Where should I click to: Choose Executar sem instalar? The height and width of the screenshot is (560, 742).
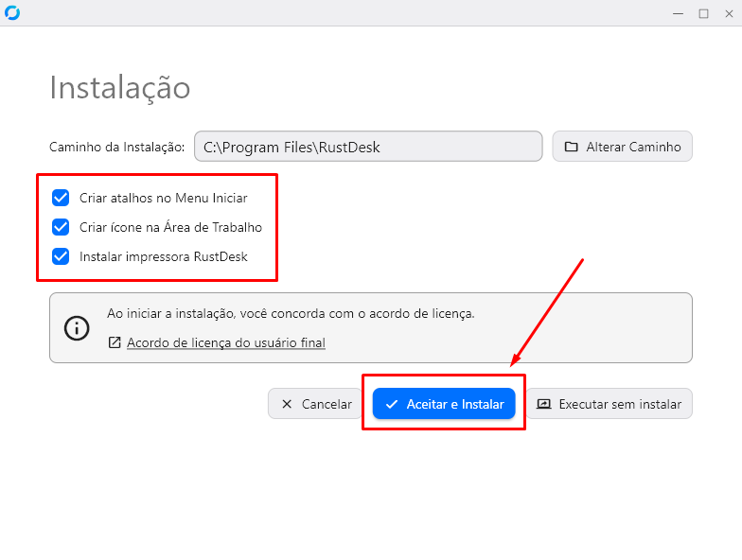[609, 404]
